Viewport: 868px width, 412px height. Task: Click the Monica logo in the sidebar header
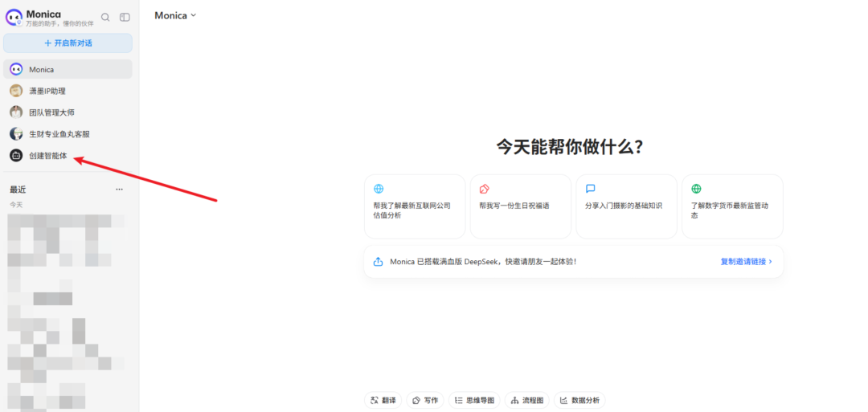point(14,17)
